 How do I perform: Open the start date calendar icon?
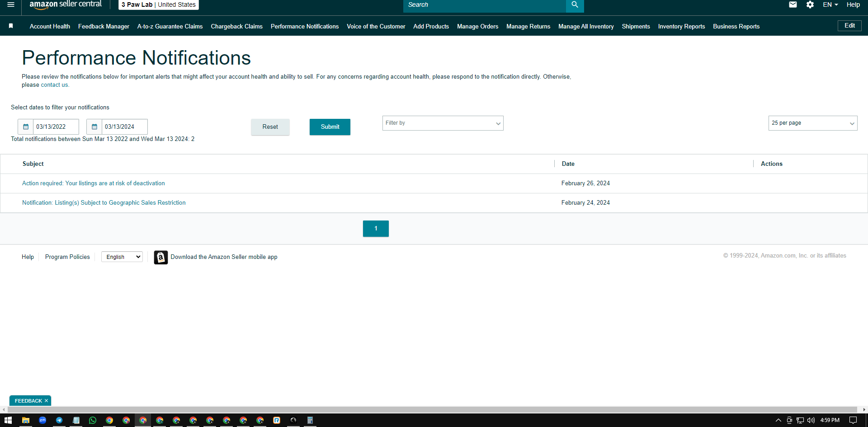[26, 127]
